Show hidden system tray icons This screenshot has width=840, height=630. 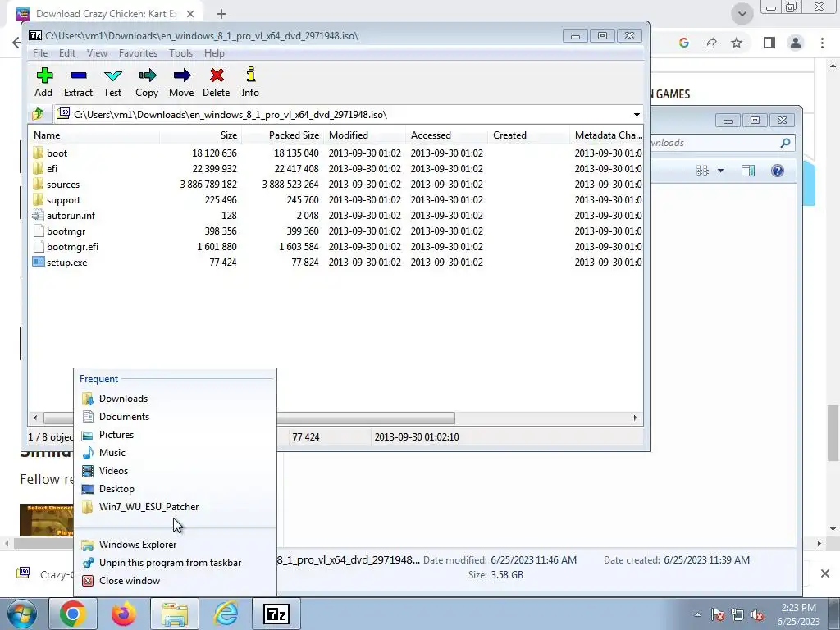[697, 614]
